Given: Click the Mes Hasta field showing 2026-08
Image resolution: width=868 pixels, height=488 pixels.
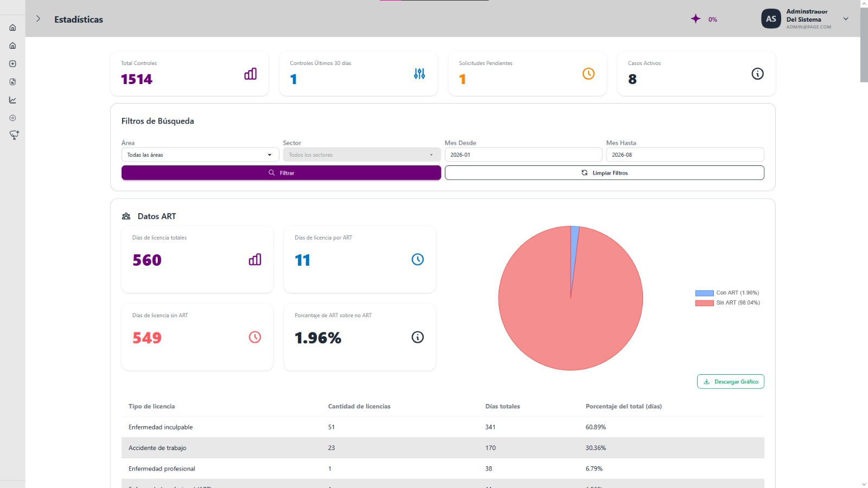Looking at the screenshot, I should (685, 155).
